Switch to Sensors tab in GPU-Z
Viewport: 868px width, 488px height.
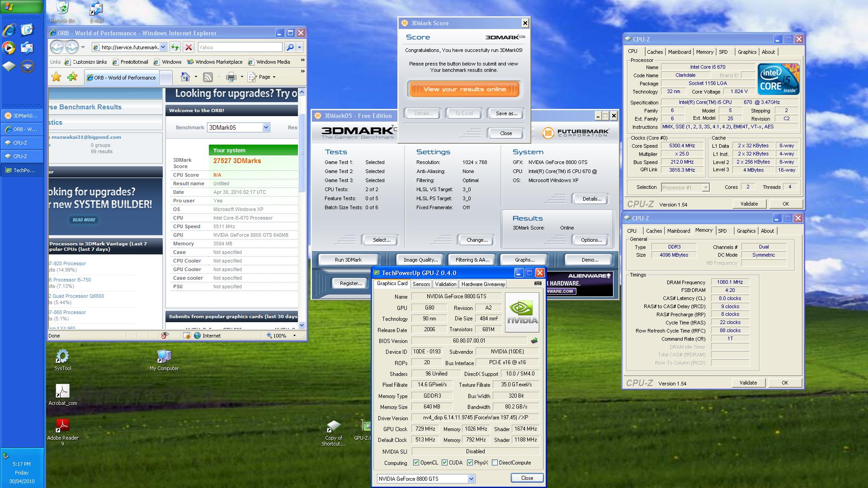click(x=421, y=284)
